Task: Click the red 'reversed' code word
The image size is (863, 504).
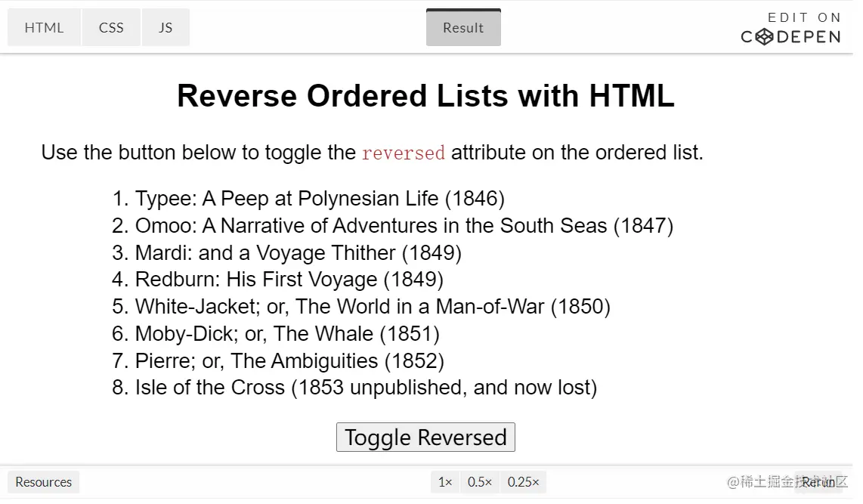Action: click(404, 153)
